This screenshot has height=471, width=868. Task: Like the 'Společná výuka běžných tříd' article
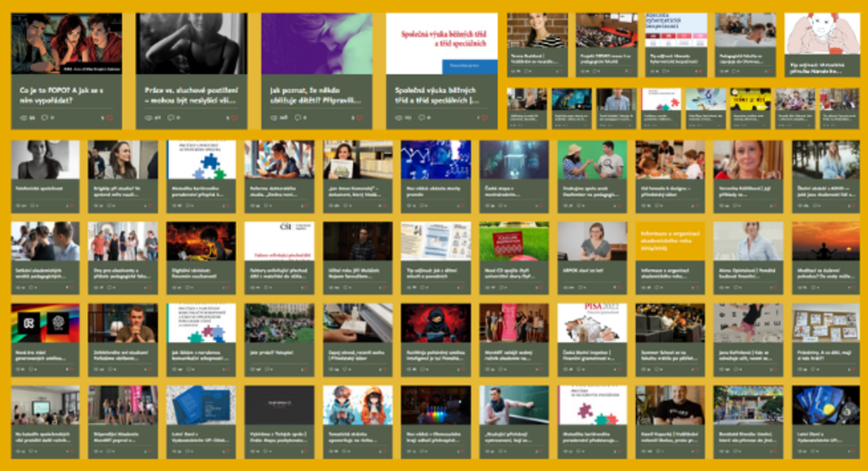pyautogui.click(x=484, y=118)
